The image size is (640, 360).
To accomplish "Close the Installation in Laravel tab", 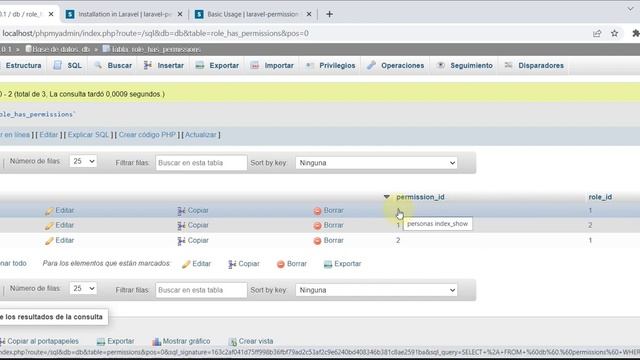I will 180,14.
